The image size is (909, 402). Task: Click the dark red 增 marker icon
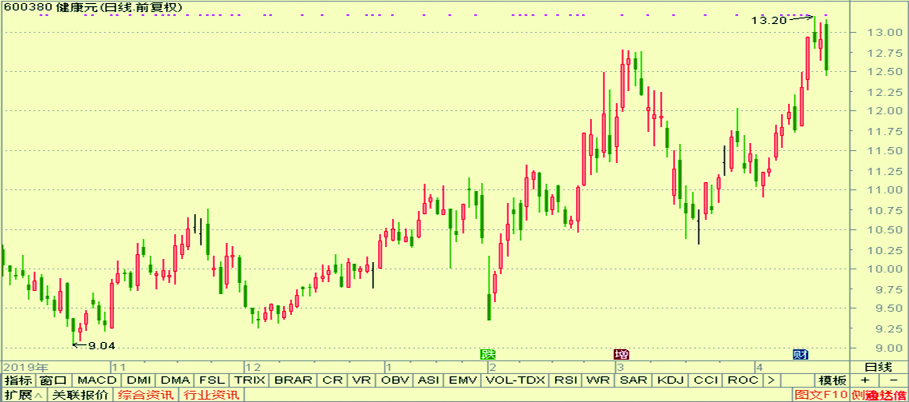pos(621,354)
